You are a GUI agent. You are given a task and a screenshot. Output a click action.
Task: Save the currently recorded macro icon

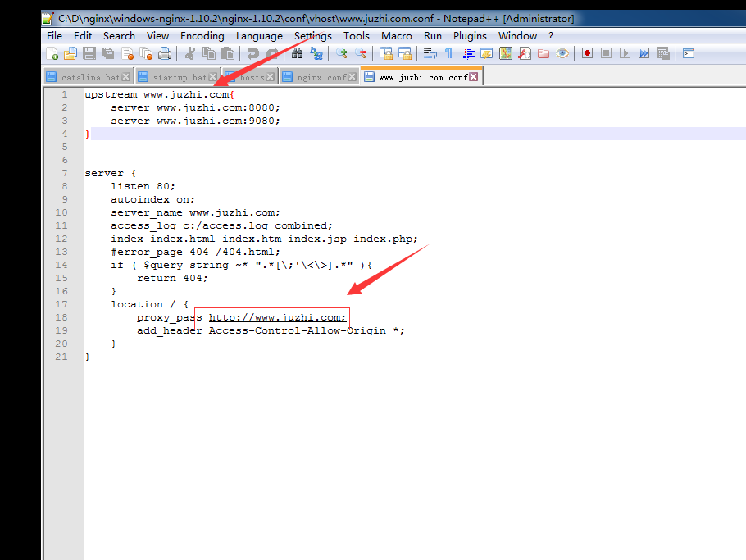click(662, 53)
